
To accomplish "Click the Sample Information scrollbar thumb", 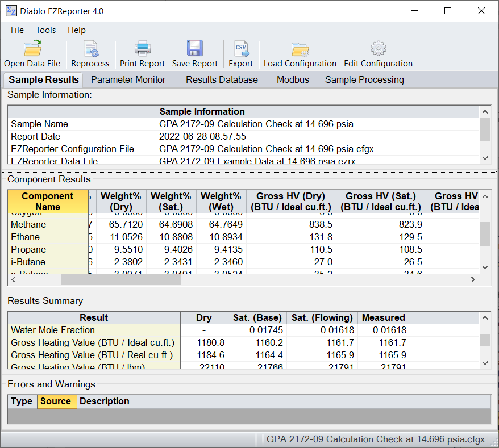I will [x=485, y=129].
